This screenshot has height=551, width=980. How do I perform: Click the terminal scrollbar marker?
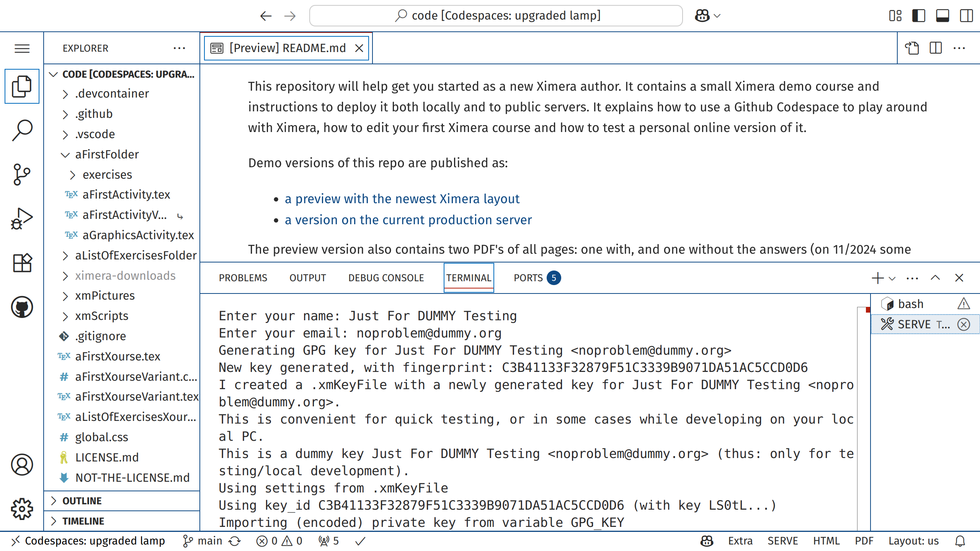pos(868,310)
